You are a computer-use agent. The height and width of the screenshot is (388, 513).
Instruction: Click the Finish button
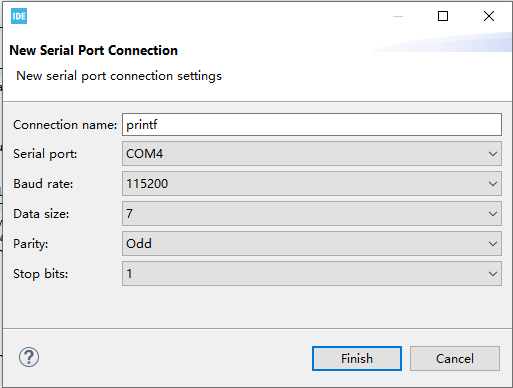tap(357, 359)
